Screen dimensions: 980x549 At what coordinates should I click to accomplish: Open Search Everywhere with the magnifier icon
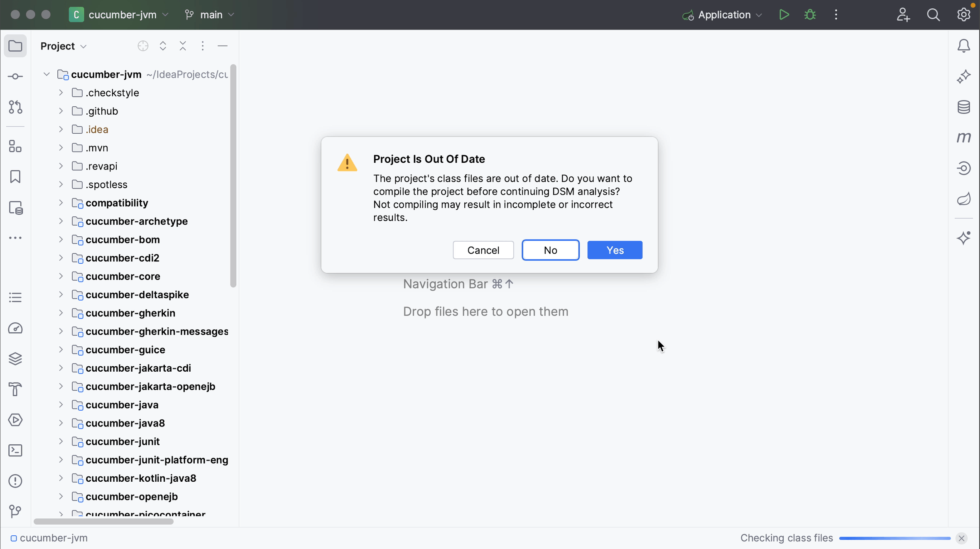click(934, 15)
